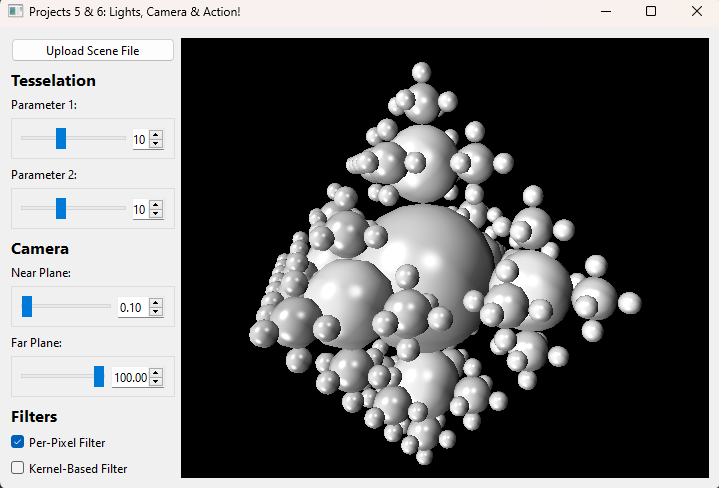Increase Far Plane value with up arrow

[156, 373]
